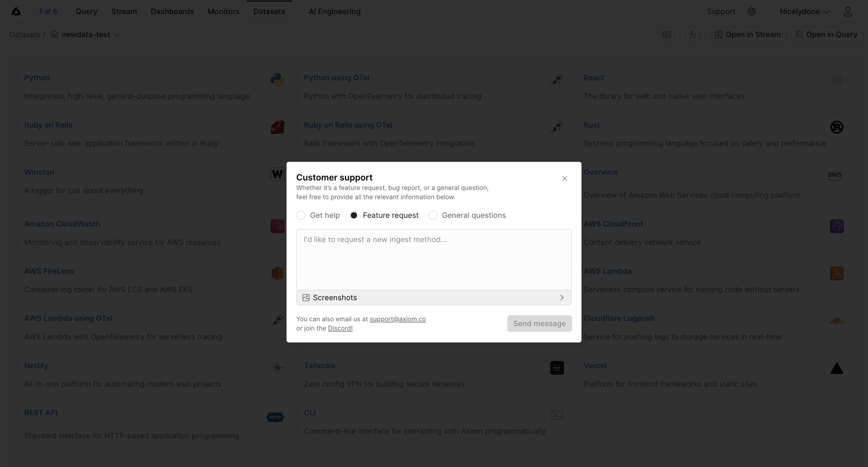Click the 1 of 6 step indicator

point(48,11)
